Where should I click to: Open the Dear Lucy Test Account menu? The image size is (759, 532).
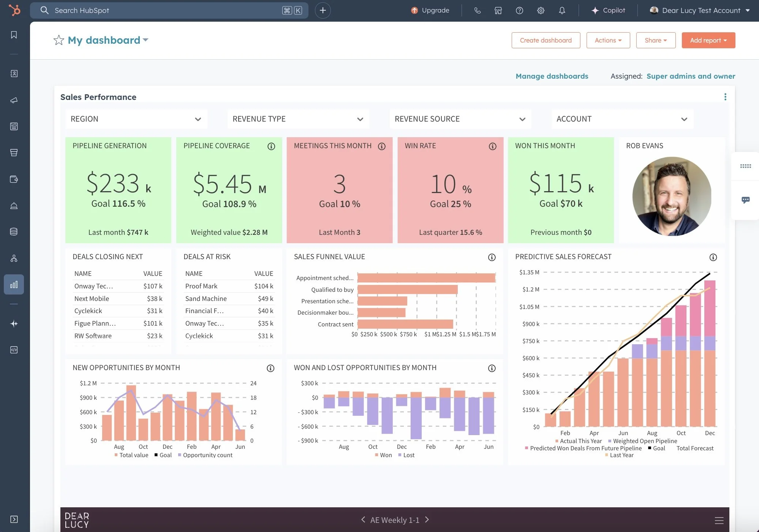[x=700, y=10]
